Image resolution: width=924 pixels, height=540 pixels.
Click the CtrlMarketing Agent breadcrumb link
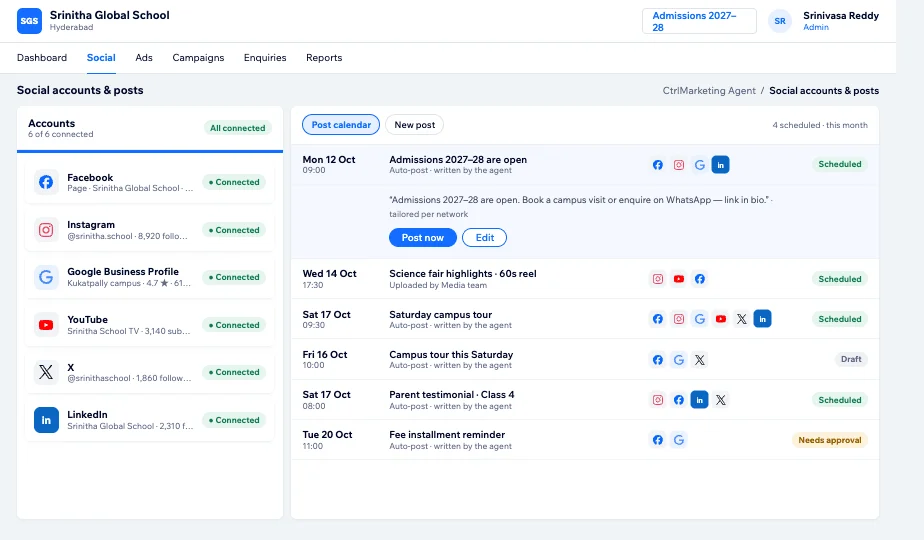[x=709, y=91]
